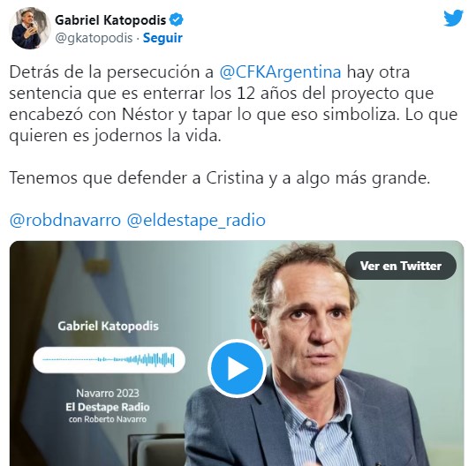The image size is (476, 466).
Task: Click the tweet text about persecución
Action: coord(233,104)
